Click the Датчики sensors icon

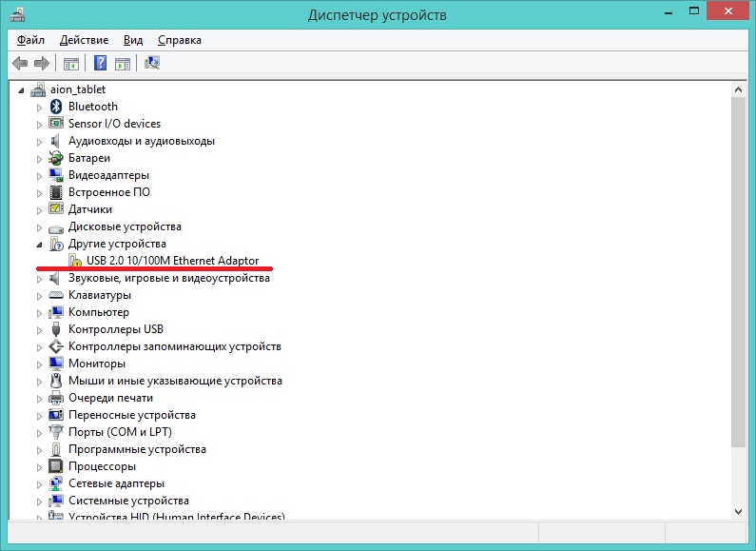click(x=56, y=209)
